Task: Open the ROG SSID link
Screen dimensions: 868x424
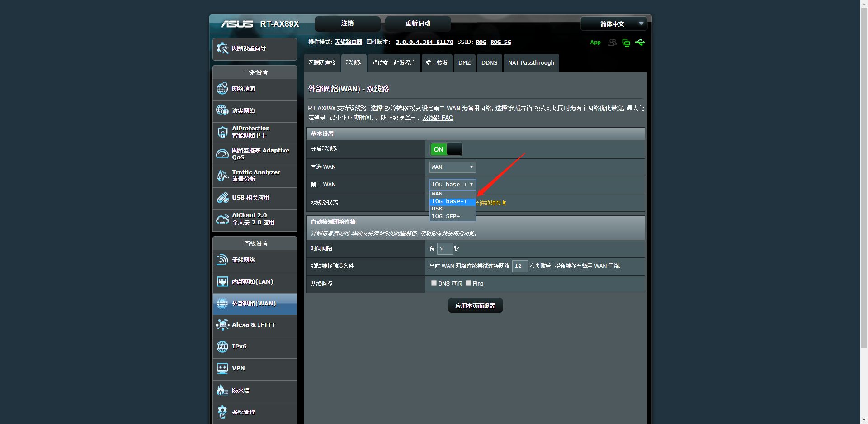Action: pos(481,42)
